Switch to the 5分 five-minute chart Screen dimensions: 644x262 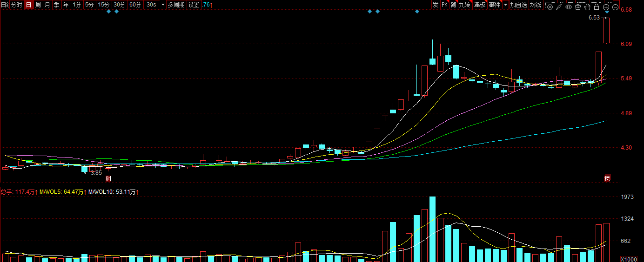(89, 5)
